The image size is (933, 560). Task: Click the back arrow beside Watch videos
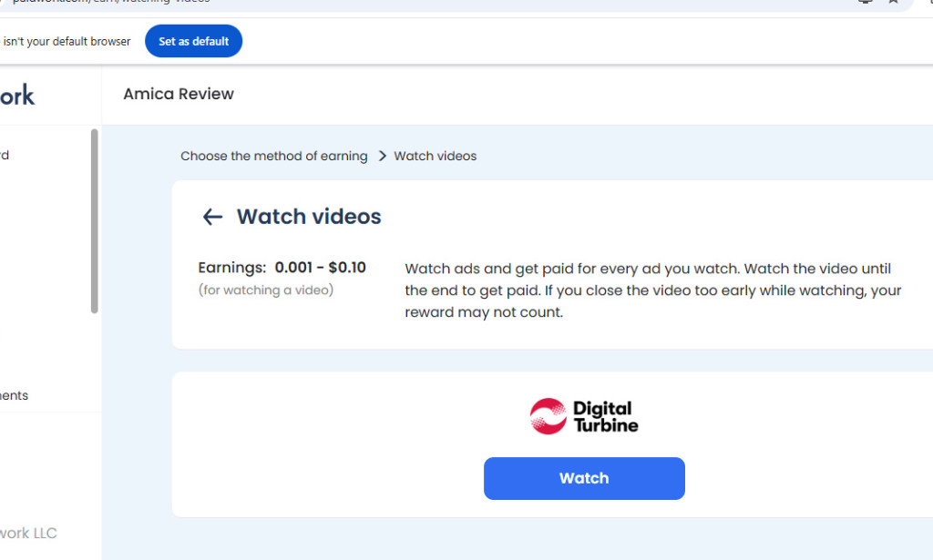pos(211,217)
